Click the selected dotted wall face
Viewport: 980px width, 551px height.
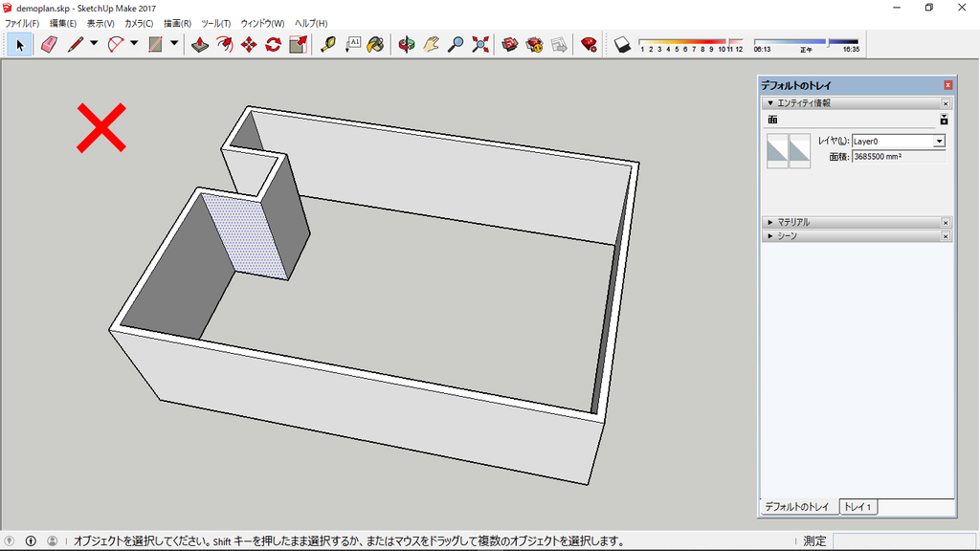tap(246, 235)
